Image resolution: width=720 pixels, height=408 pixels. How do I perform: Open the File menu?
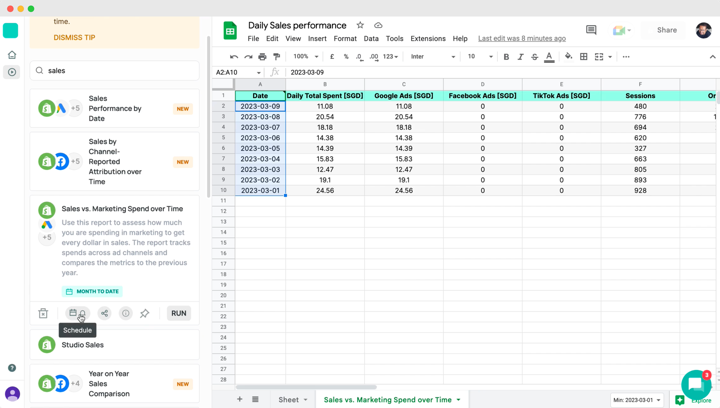[253, 39]
